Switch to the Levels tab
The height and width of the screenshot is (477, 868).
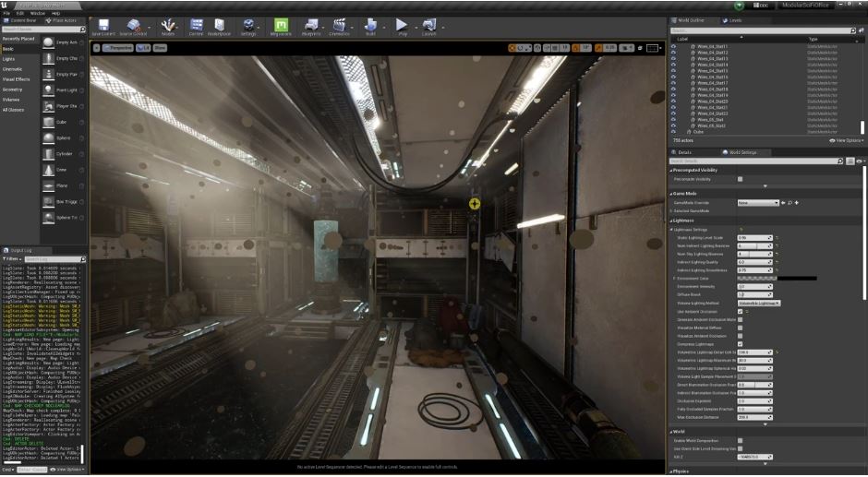734,19
